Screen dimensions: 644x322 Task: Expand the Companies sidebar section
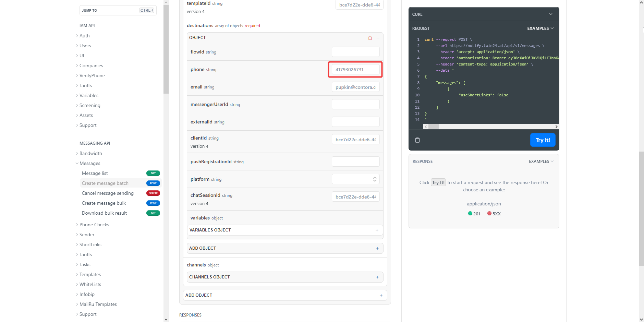pos(91,65)
